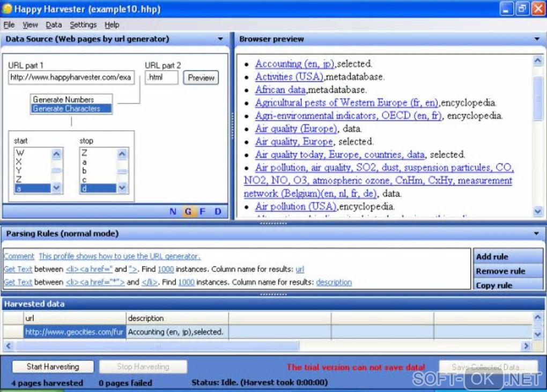Open Air quality today, Europe link
The image size is (547, 392).
[340, 154]
